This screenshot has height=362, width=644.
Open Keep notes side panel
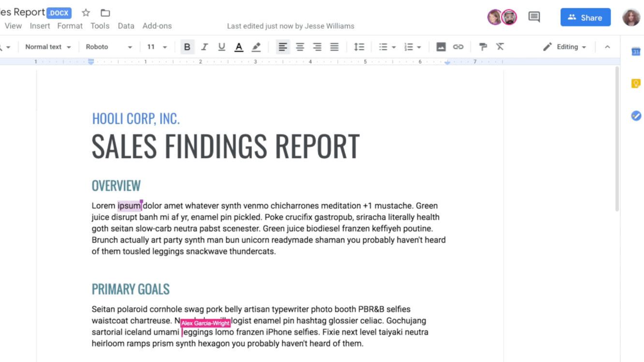(636, 84)
